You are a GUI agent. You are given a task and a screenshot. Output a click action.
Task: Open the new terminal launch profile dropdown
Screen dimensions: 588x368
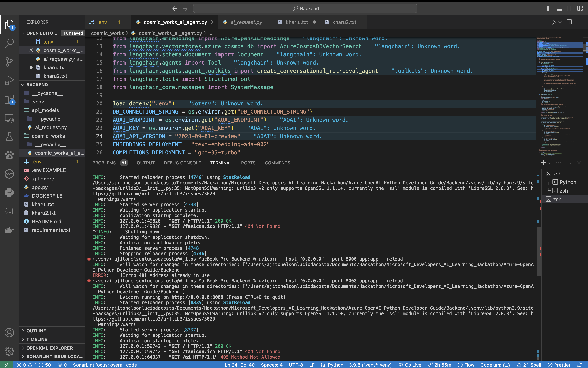click(550, 163)
